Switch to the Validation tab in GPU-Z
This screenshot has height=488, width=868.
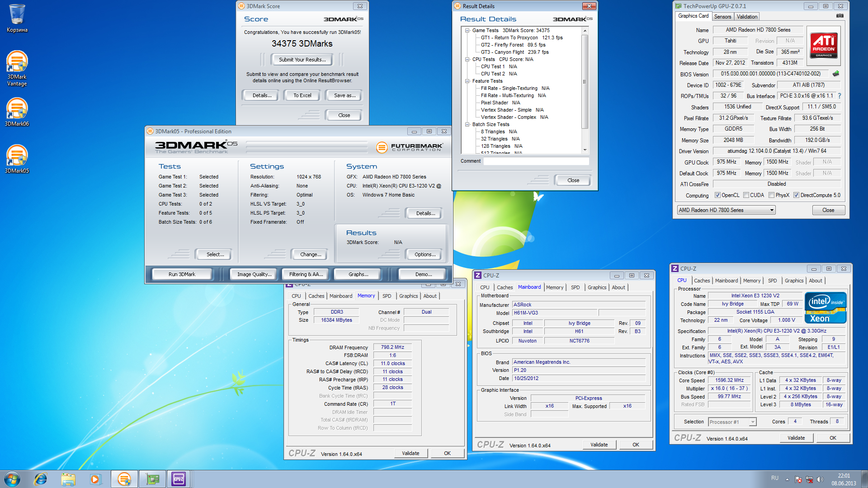click(747, 17)
